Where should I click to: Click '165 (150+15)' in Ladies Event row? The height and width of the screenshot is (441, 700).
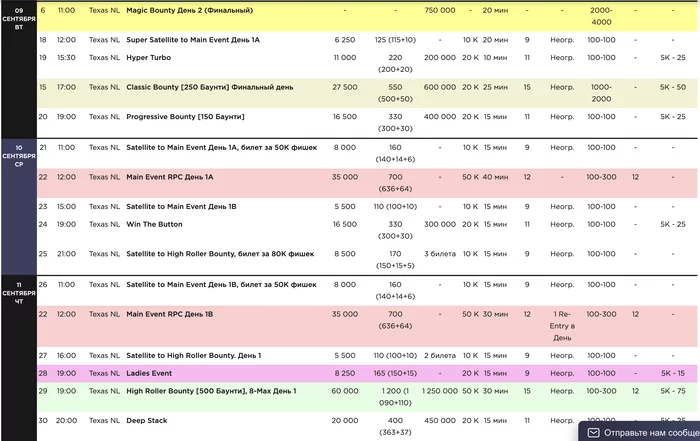point(395,373)
